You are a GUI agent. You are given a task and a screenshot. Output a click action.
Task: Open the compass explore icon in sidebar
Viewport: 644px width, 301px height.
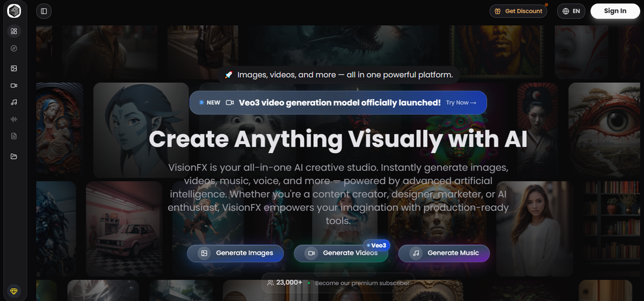[14, 48]
